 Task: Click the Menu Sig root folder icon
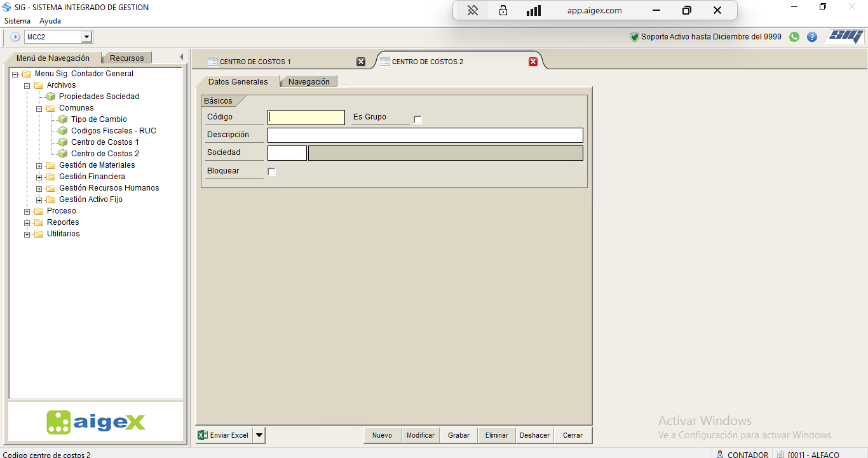pos(27,74)
